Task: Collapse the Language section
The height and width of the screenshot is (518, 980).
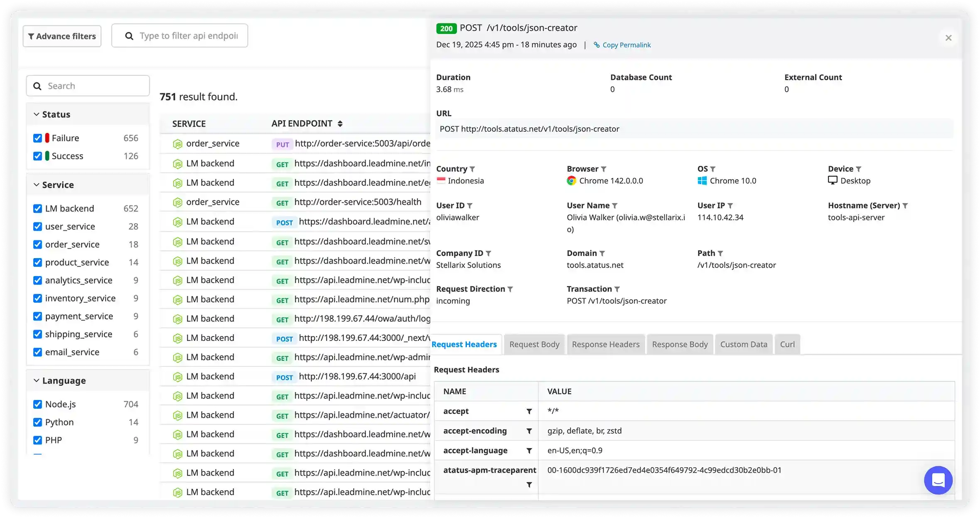Action: point(36,380)
